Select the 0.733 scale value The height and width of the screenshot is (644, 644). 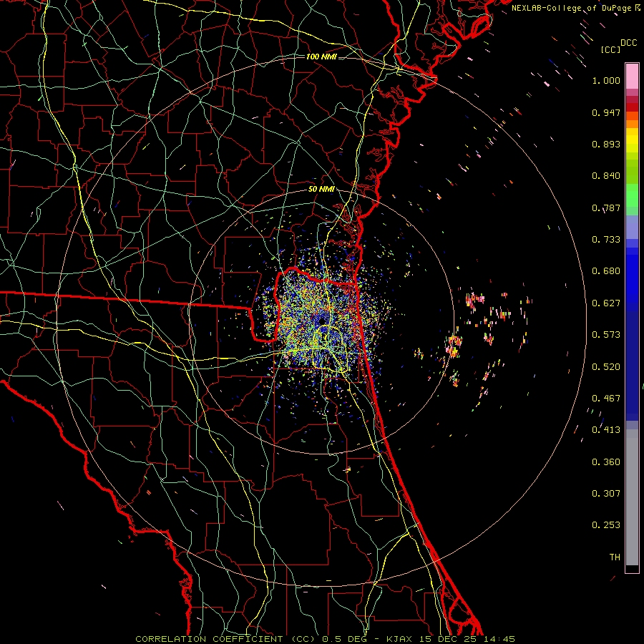(606, 240)
